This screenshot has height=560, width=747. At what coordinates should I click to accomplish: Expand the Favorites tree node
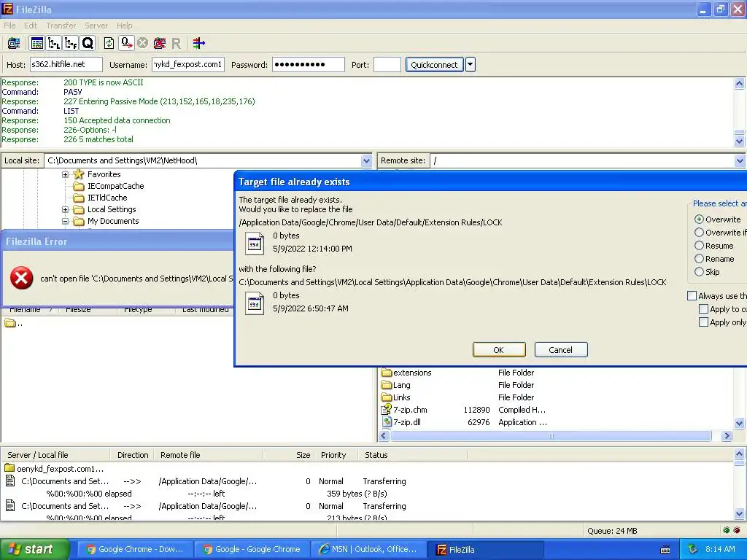coord(65,174)
